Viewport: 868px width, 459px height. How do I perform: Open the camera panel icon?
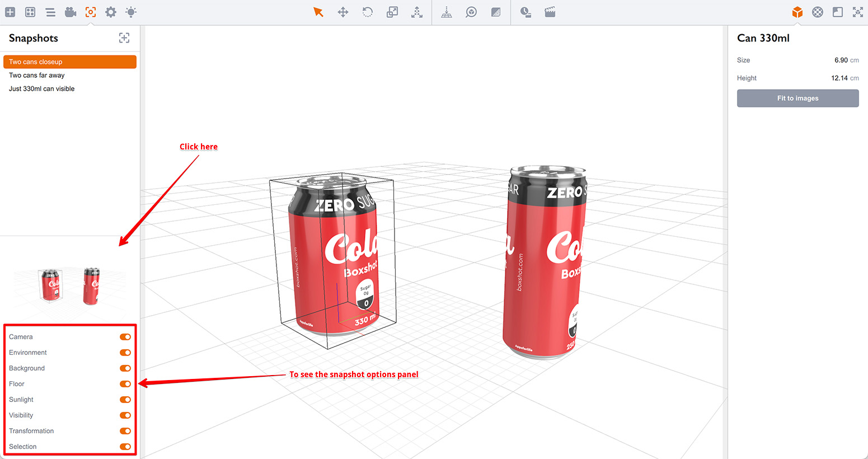71,12
